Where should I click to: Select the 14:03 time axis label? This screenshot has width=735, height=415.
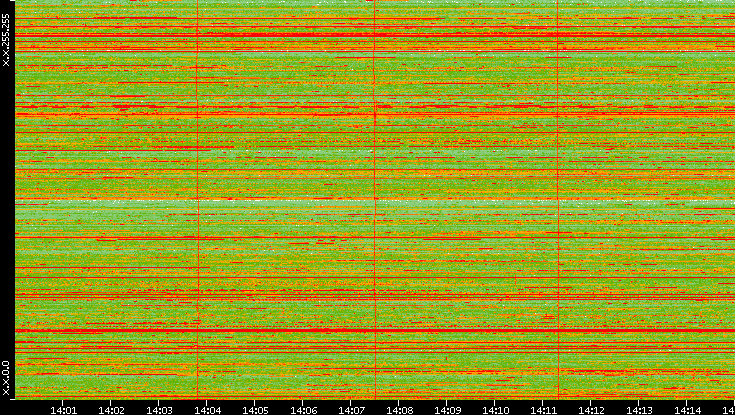(x=159, y=410)
